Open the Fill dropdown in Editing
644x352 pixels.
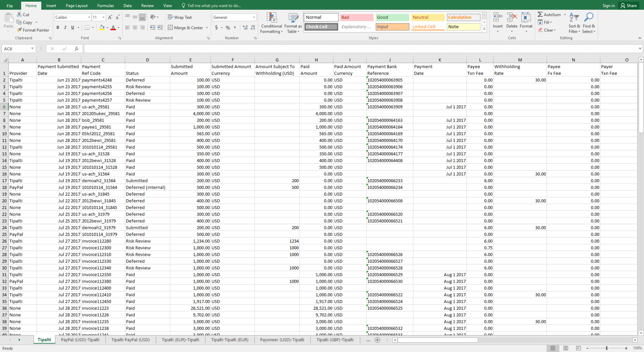pos(545,22)
